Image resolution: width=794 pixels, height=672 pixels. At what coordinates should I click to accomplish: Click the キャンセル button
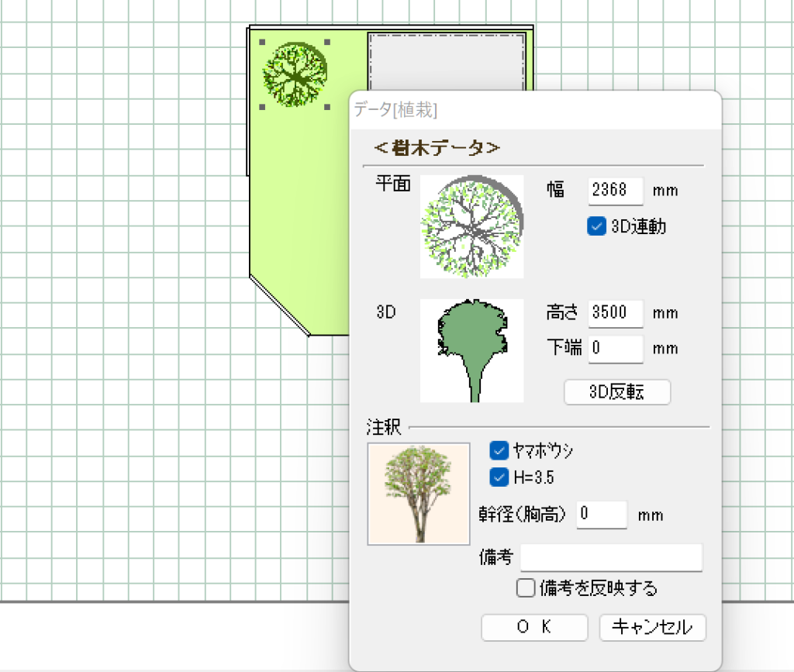coord(652,627)
